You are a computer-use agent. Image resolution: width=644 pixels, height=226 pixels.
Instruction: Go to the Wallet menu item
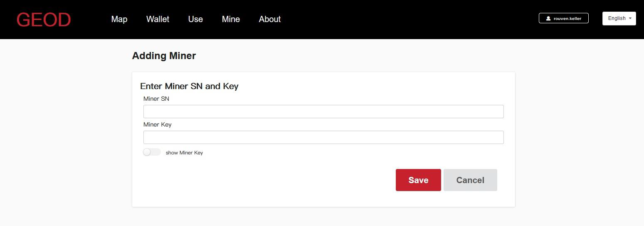coord(158,19)
